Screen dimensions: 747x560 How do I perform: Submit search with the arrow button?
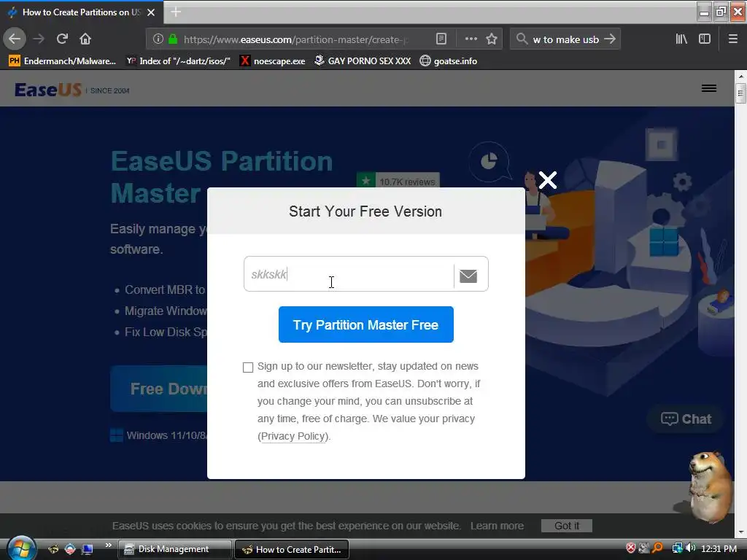click(x=610, y=39)
